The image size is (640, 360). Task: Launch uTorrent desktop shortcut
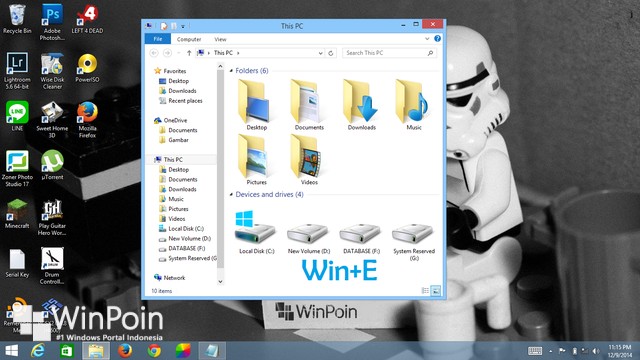(x=52, y=164)
